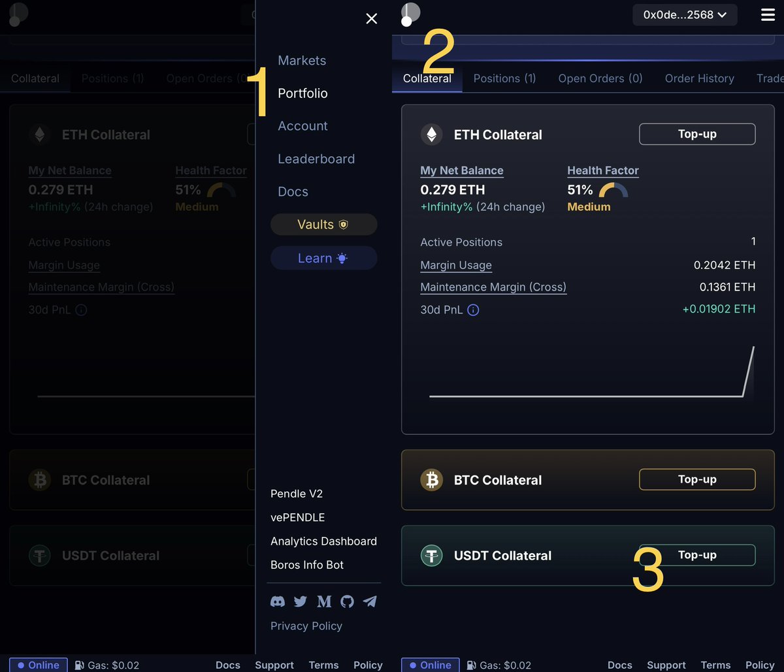Click the shield icon on the Vaults button
The image size is (784, 672).
(x=343, y=225)
